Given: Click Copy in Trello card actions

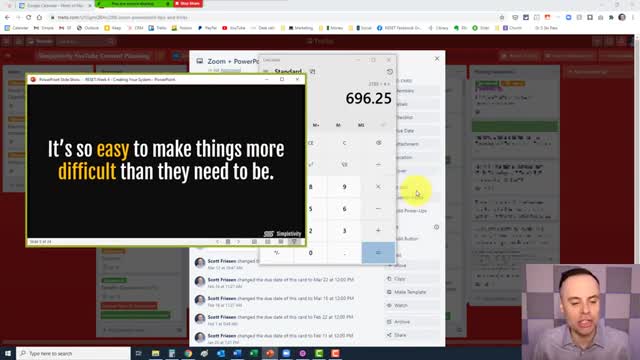Looking at the screenshot, I should [412, 279].
